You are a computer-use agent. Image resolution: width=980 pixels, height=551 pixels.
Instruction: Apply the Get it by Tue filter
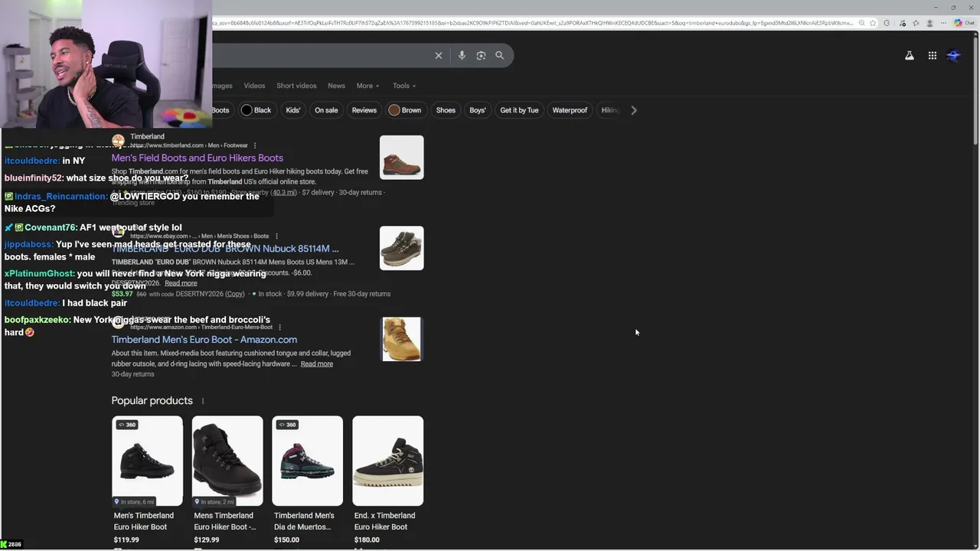point(519,110)
